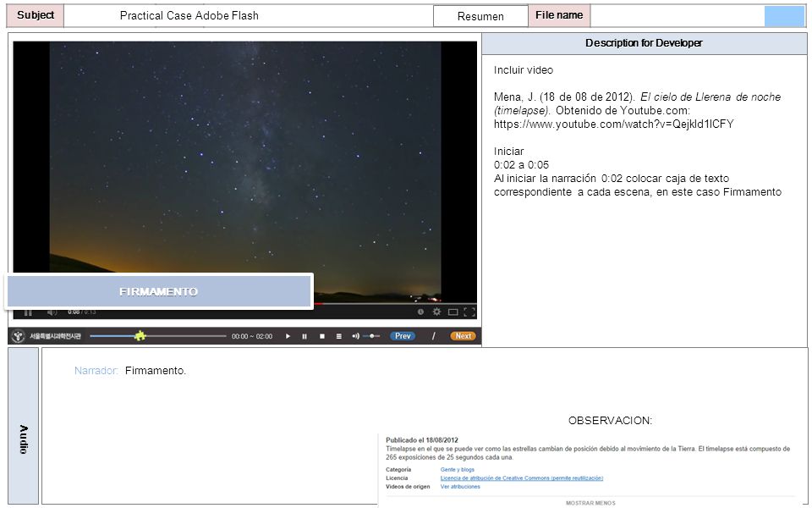812x508 pixels.
Task: Click the 'Incluir video' text
Action: click(x=523, y=70)
